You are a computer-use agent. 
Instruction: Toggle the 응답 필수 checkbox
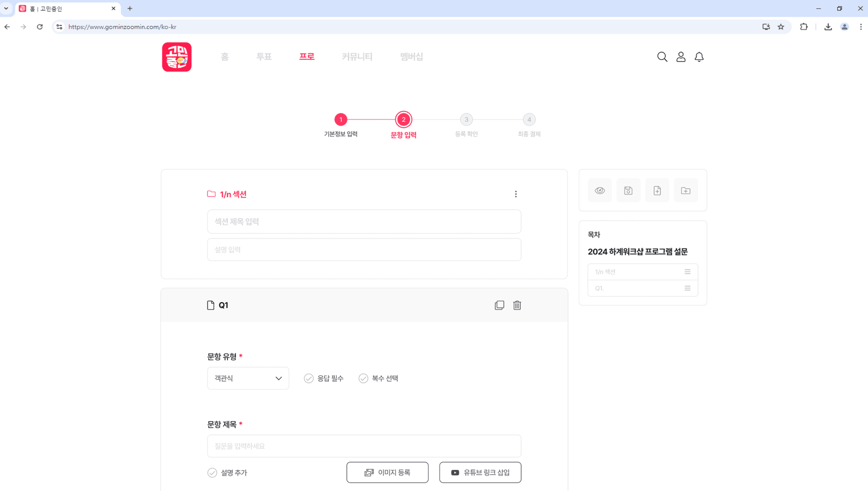[x=309, y=379]
